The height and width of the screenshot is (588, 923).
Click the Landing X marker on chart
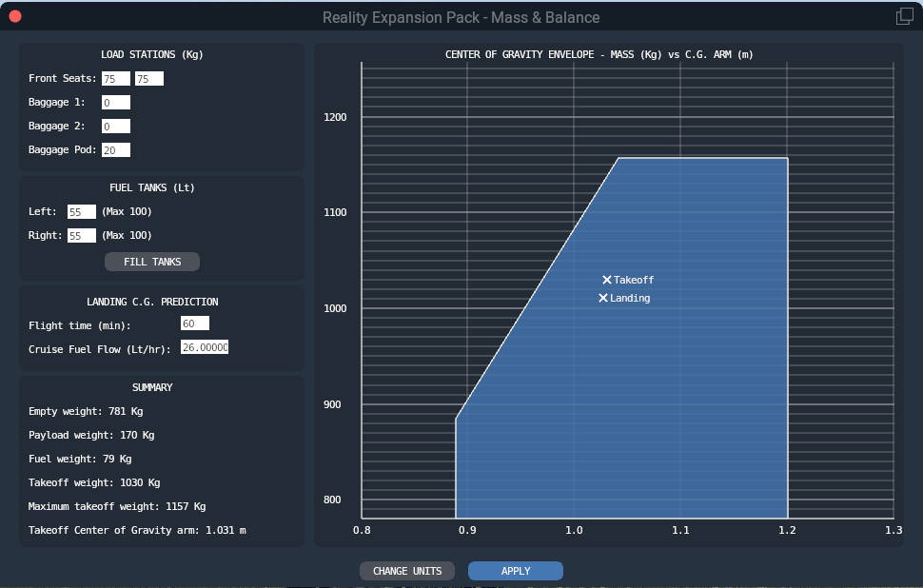[603, 298]
